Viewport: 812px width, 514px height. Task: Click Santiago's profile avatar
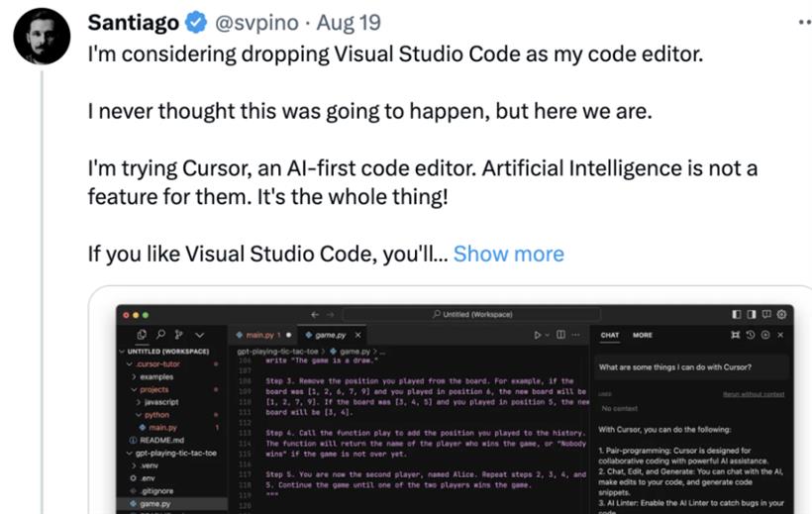[x=42, y=36]
